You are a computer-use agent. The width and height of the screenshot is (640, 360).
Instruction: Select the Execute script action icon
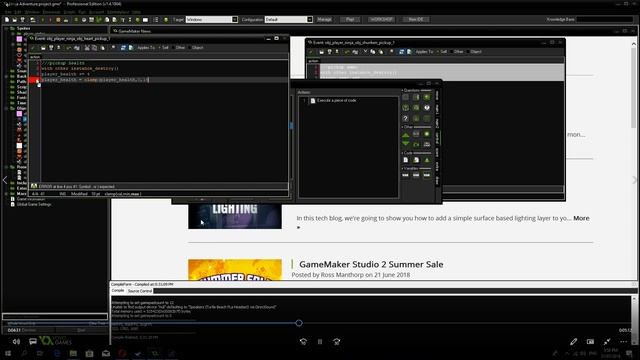[x=416, y=160]
